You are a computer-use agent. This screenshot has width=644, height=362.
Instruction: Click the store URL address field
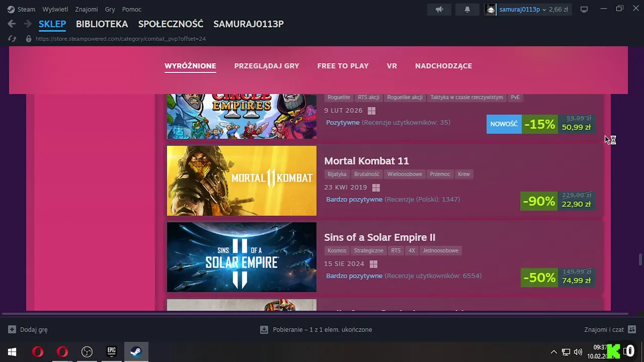point(121,39)
